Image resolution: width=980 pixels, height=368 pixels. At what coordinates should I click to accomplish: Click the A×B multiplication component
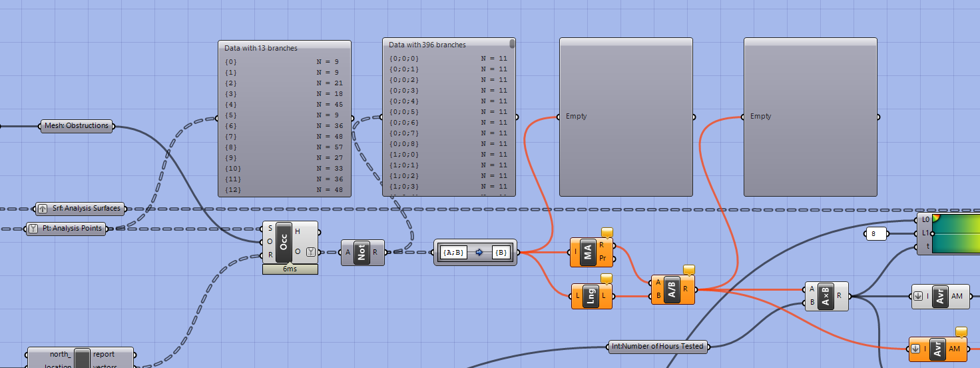pyautogui.click(x=826, y=296)
